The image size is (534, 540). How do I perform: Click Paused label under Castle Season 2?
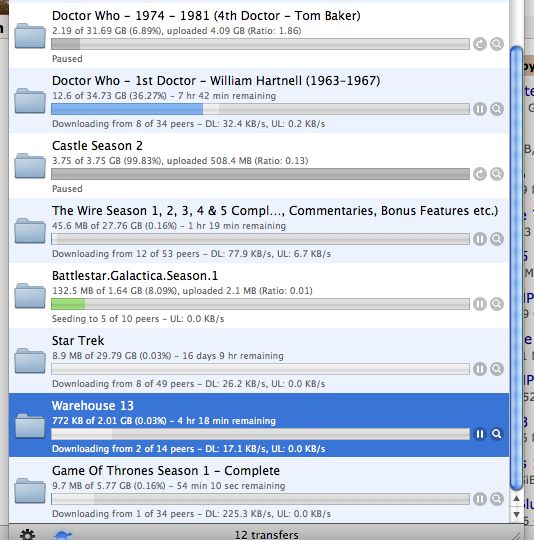(67, 189)
